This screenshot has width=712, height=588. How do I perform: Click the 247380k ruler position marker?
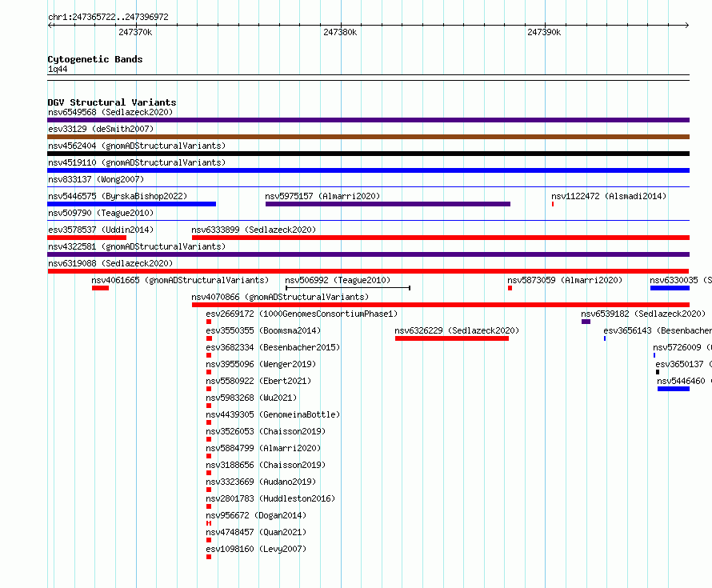(x=340, y=32)
